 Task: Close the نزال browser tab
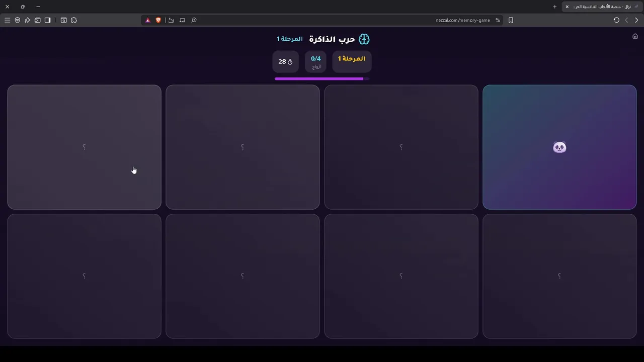tap(567, 7)
